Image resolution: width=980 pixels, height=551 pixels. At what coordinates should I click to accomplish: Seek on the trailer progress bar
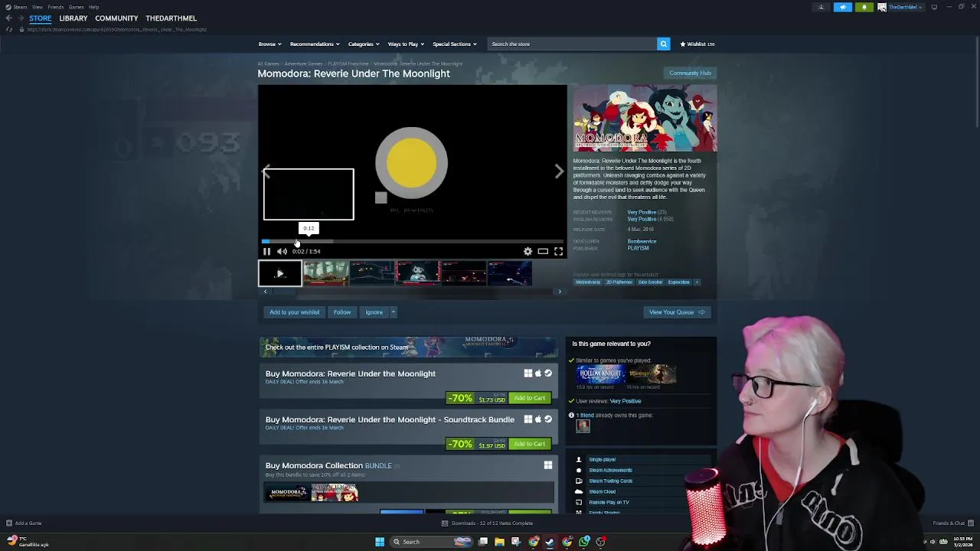tap(413, 242)
